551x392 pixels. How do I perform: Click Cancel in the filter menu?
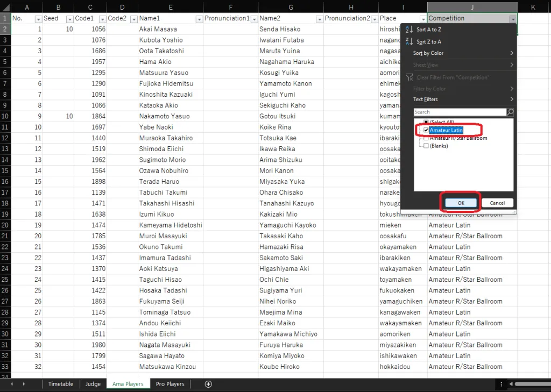click(x=497, y=203)
